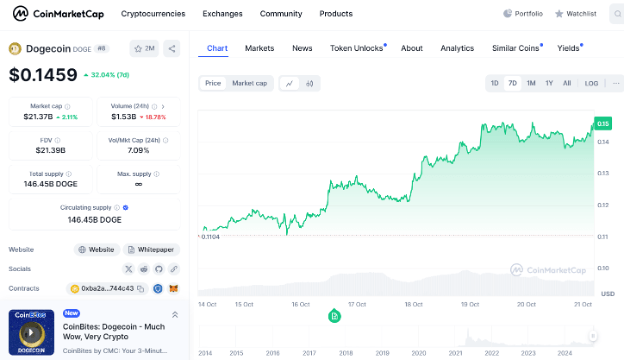
Task: Switch to the Chart tab
Action: point(217,48)
